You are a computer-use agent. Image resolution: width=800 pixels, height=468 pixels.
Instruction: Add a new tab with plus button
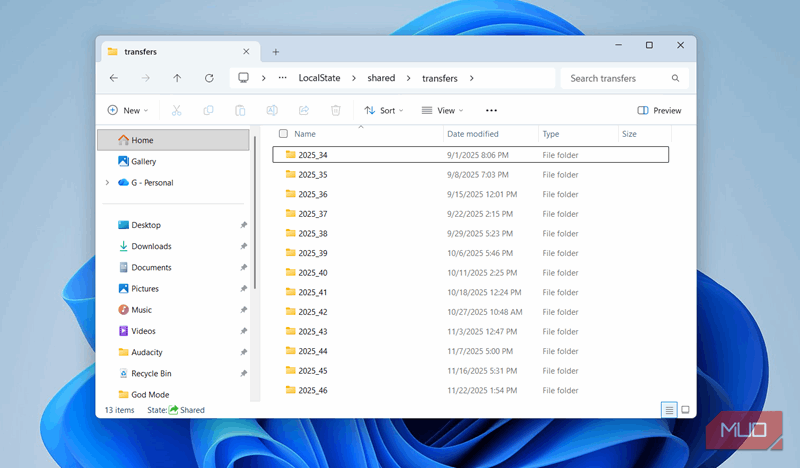click(x=276, y=52)
